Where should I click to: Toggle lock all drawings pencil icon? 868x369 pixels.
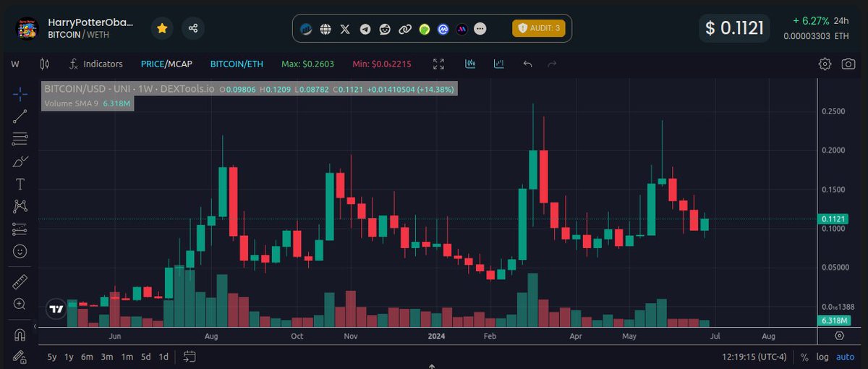(x=20, y=357)
